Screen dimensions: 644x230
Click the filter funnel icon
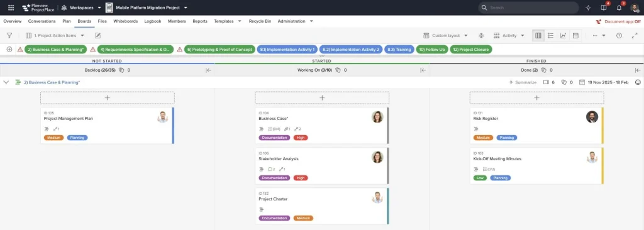click(x=9, y=36)
